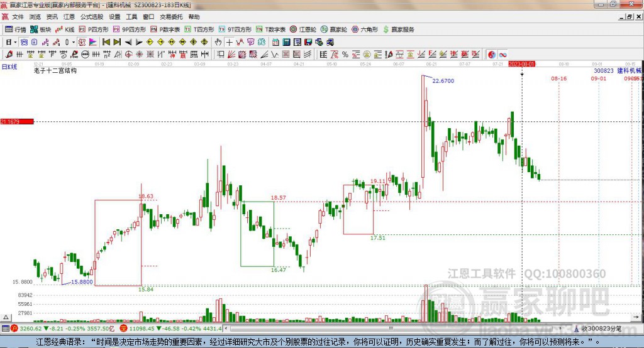Screen dimensions: 644x348
Task: Open the 公式选股 menu
Action: tap(92, 17)
